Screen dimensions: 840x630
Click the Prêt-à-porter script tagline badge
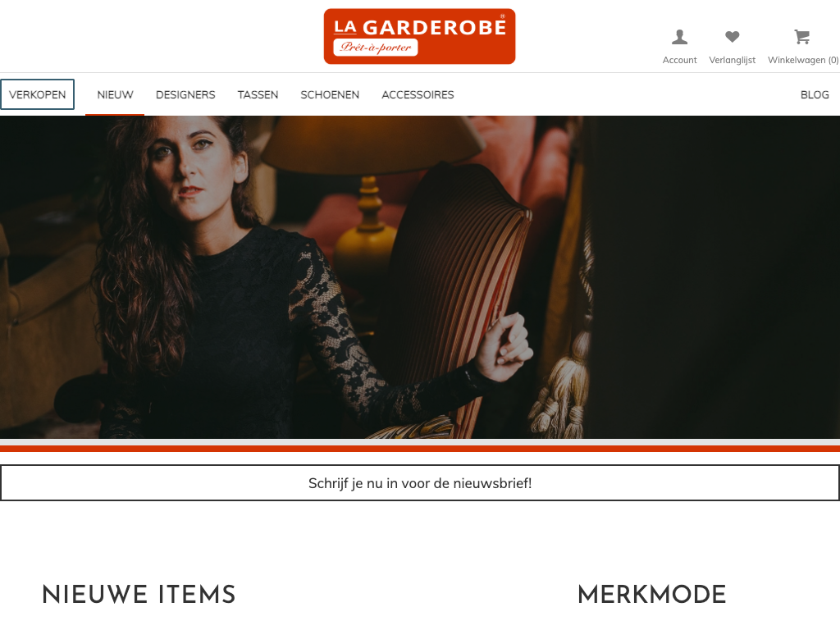(376, 47)
